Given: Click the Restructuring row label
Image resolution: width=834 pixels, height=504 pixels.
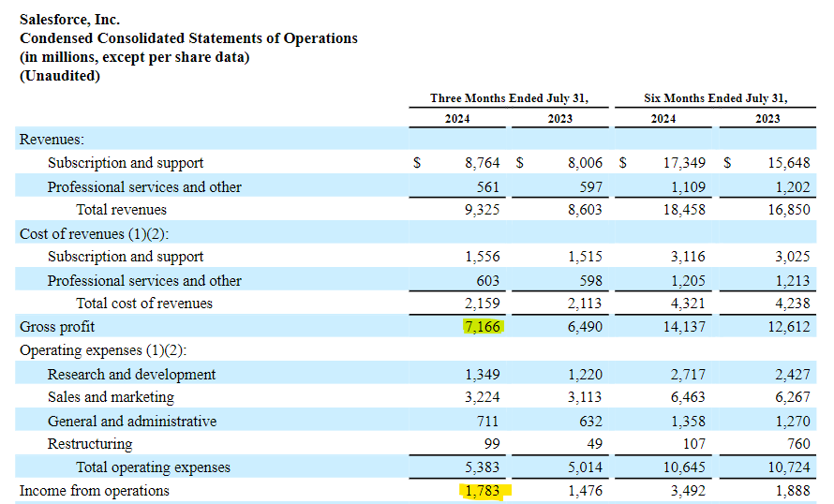Looking at the screenshot, I should (90, 444).
